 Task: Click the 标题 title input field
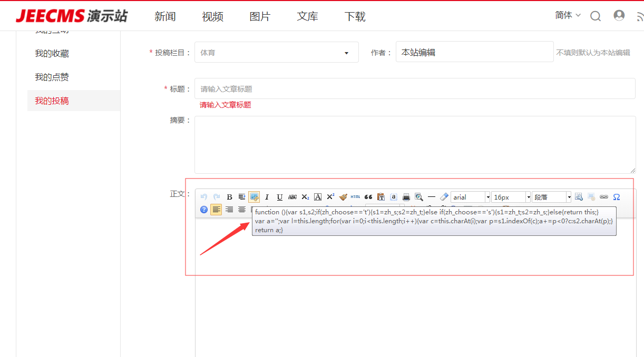[415, 88]
